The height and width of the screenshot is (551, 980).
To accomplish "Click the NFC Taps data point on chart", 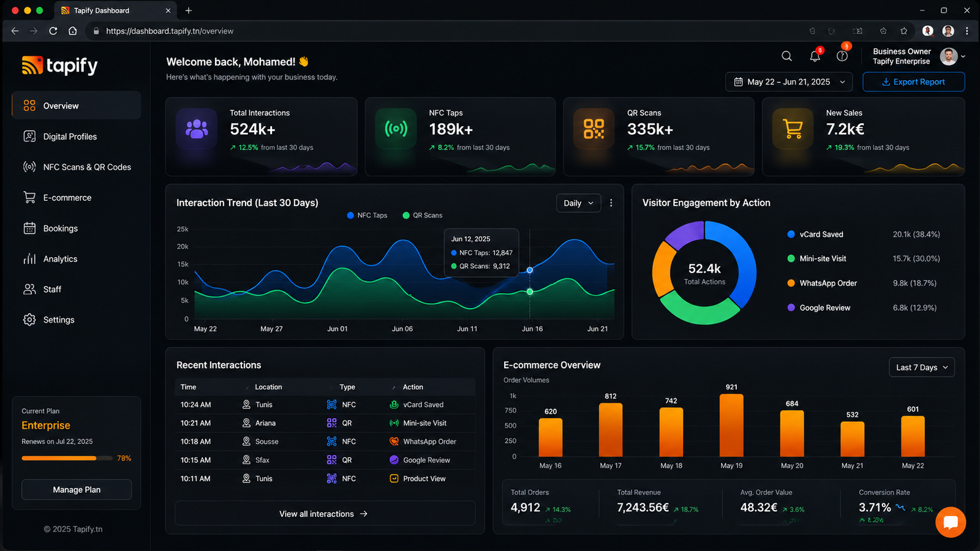I will (x=530, y=270).
